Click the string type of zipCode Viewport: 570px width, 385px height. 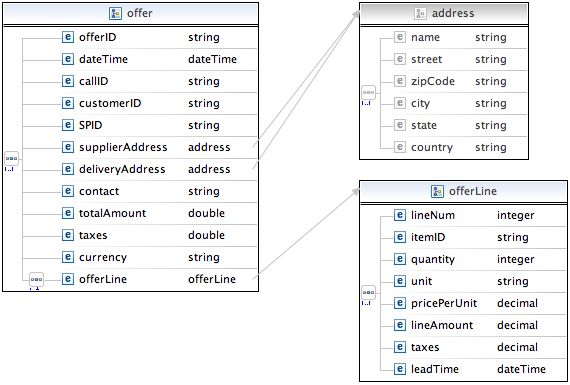(x=491, y=81)
